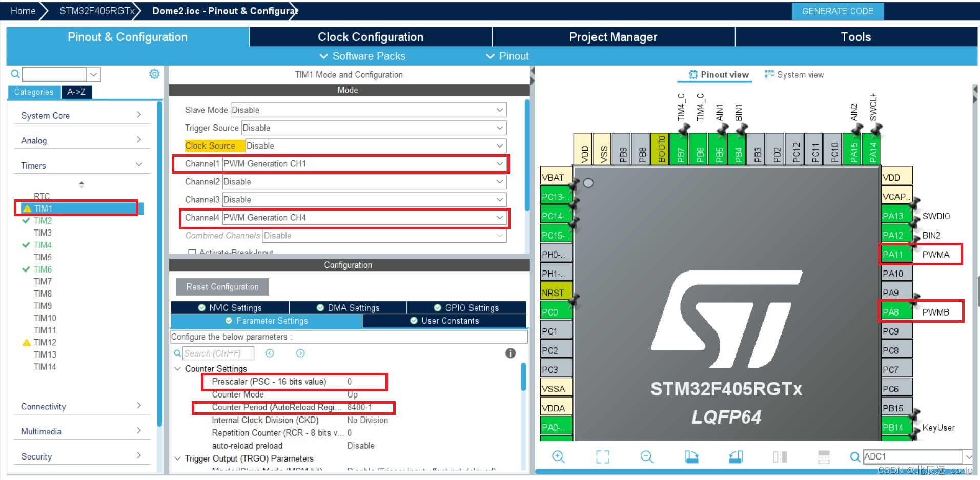Click the Pinout view chip icon
Image resolution: width=980 pixels, height=480 pixels.
coord(693,74)
